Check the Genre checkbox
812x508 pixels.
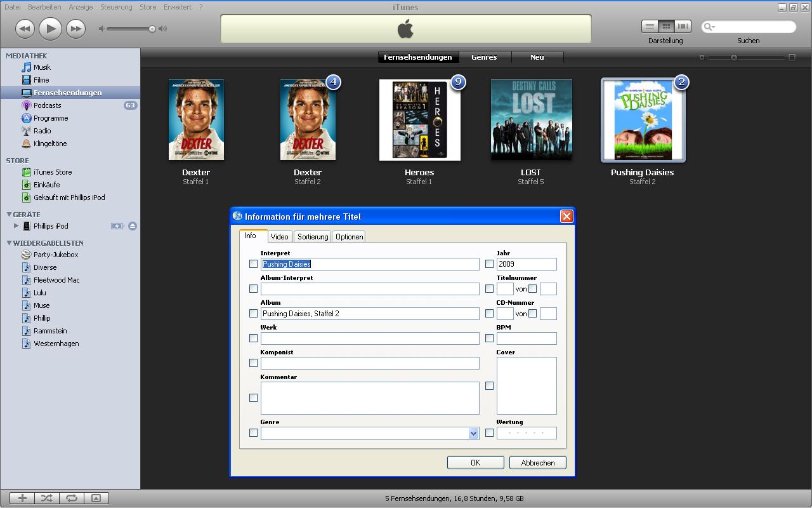coord(253,432)
